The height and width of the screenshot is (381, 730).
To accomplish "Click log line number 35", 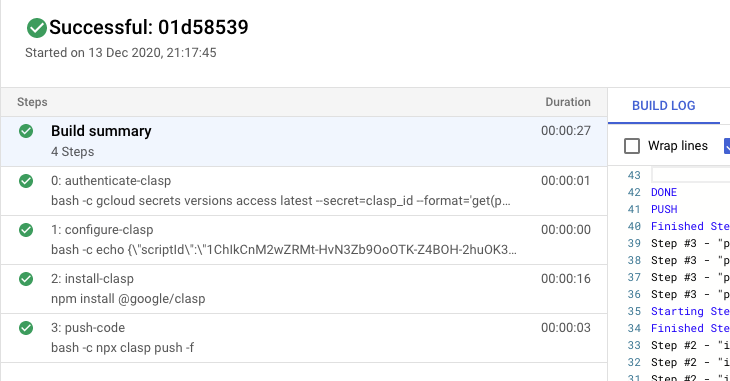I will [x=634, y=312].
